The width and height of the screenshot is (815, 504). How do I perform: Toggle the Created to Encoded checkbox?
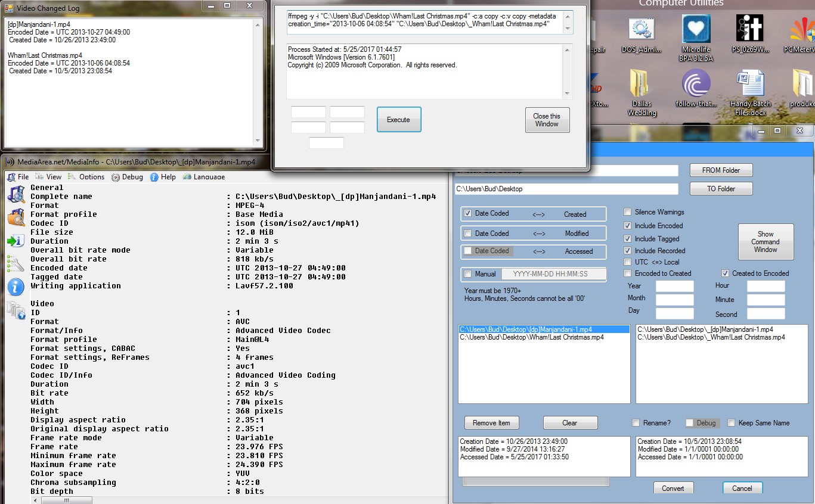[x=726, y=273]
